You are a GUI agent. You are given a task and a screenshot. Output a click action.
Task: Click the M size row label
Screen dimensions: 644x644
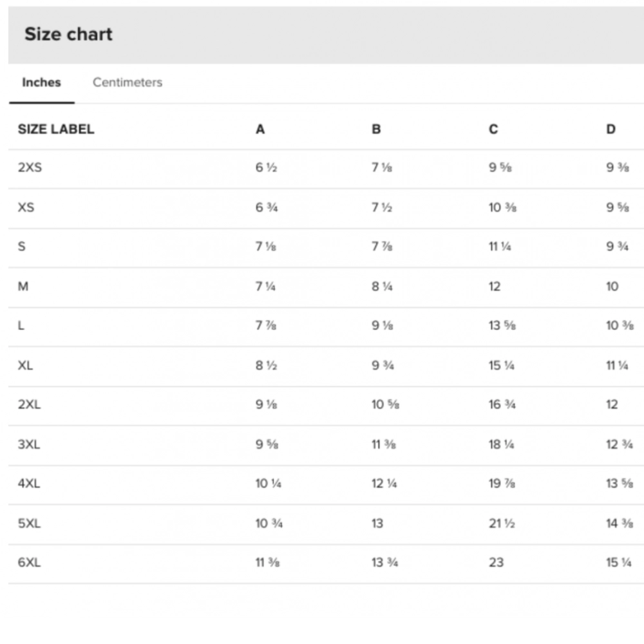(23, 286)
